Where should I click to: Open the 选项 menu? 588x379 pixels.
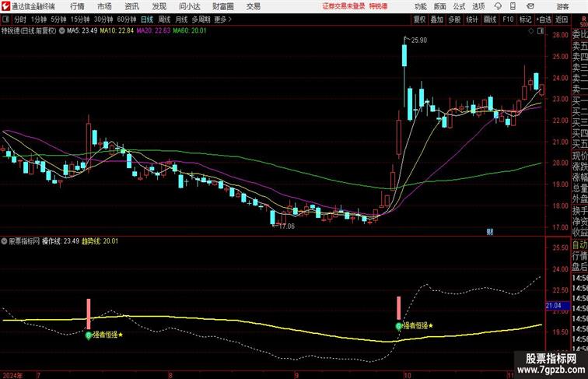[x=478, y=6]
